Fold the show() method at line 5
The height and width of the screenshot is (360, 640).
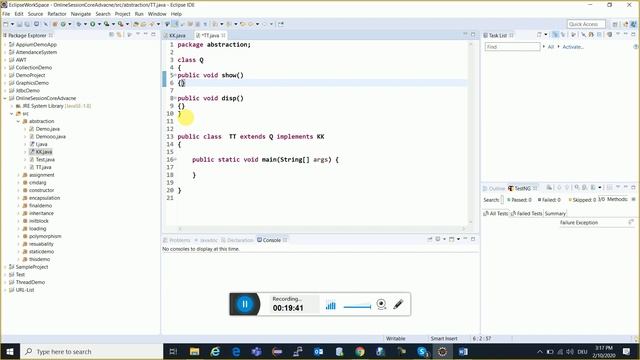click(x=175, y=75)
